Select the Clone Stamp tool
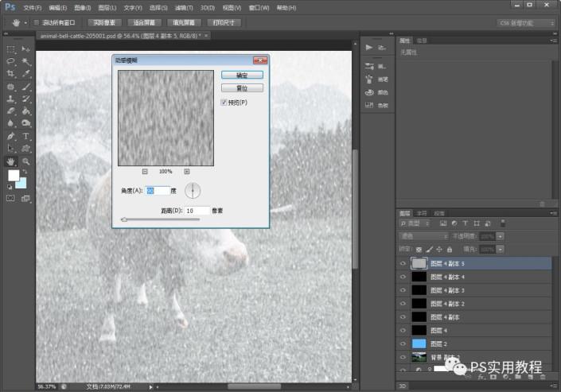561x392 pixels. point(10,99)
